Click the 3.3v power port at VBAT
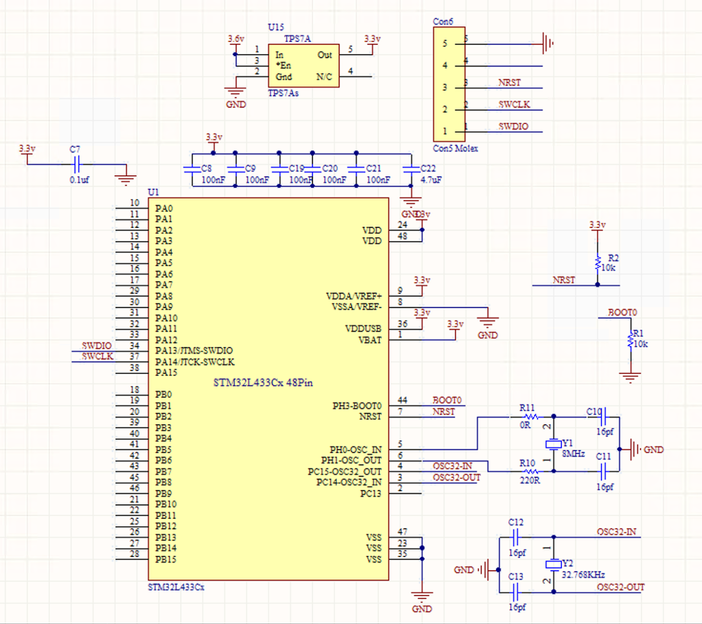Viewport: 702px width, 624px height. [455, 328]
